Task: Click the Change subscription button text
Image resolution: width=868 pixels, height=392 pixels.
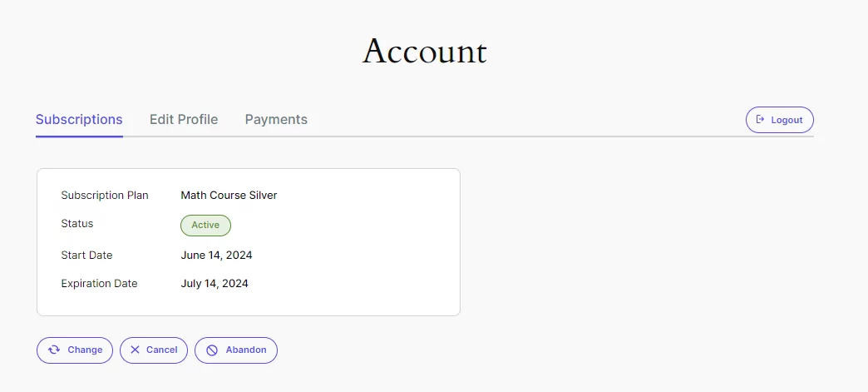Action: 85,350
